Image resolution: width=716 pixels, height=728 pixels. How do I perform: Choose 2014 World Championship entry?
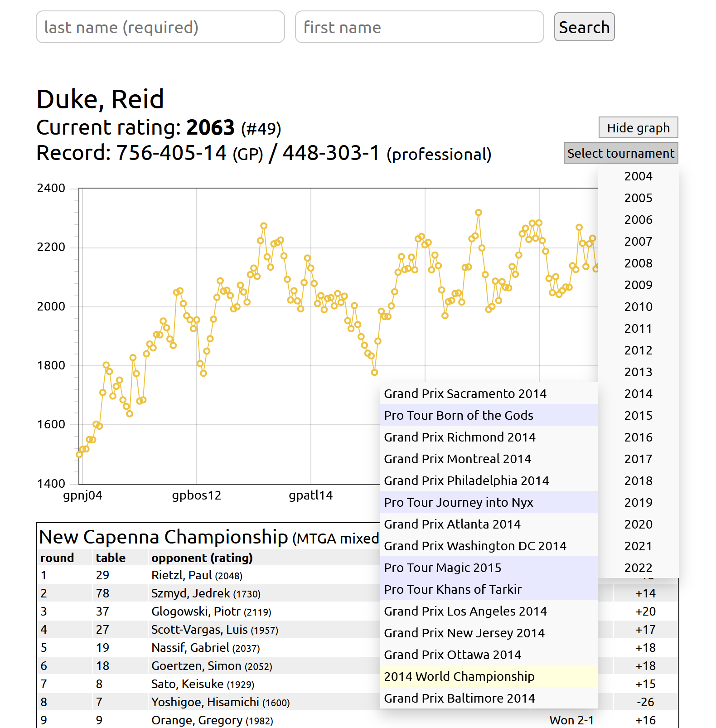coord(489,676)
